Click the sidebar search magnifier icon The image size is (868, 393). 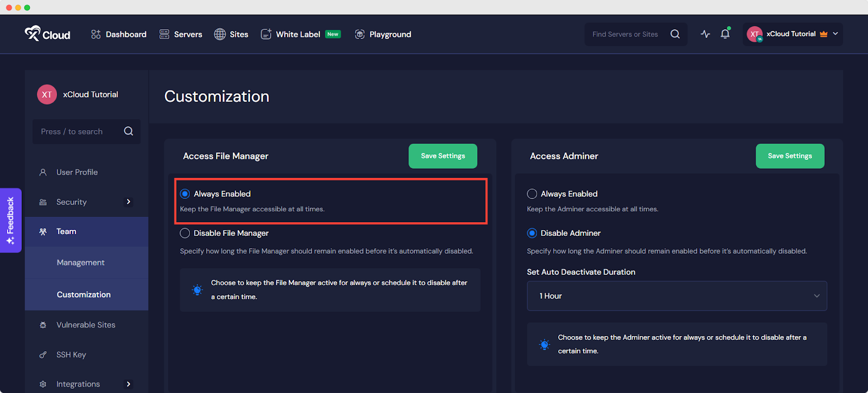[129, 131]
